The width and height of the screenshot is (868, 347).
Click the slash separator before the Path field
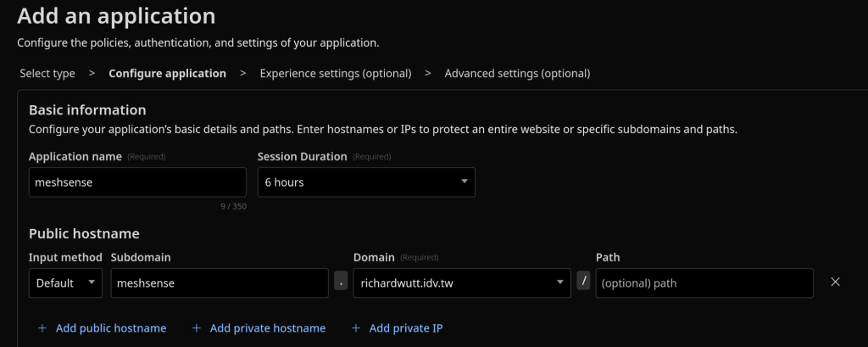(x=583, y=283)
